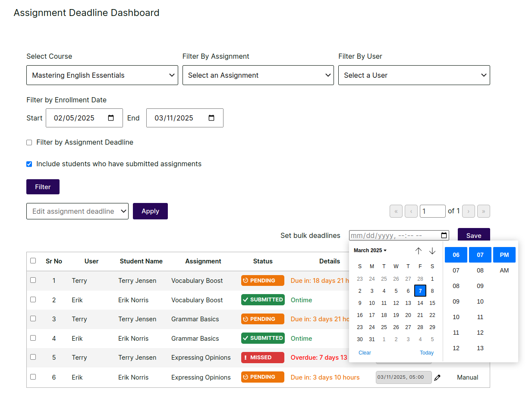Click Today link in the calendar
Image resolution: width=532 pixels, height=396 pixels.
(x=426, y=353)
